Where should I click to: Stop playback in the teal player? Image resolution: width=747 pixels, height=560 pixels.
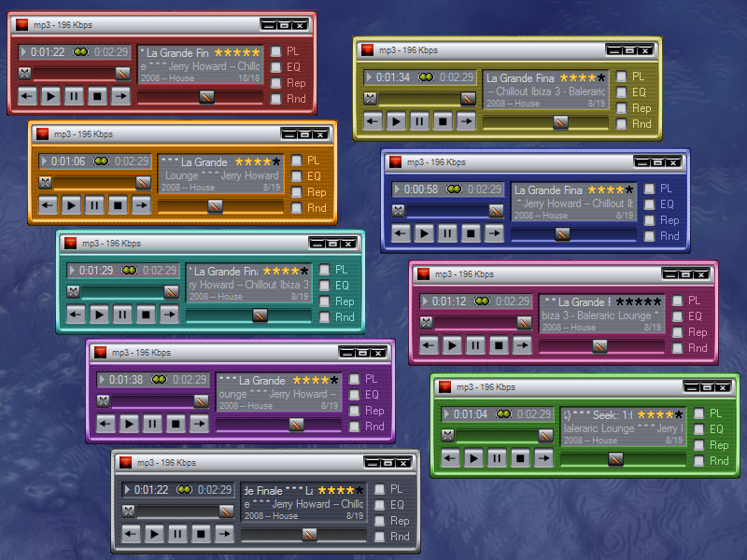point(146,315)
